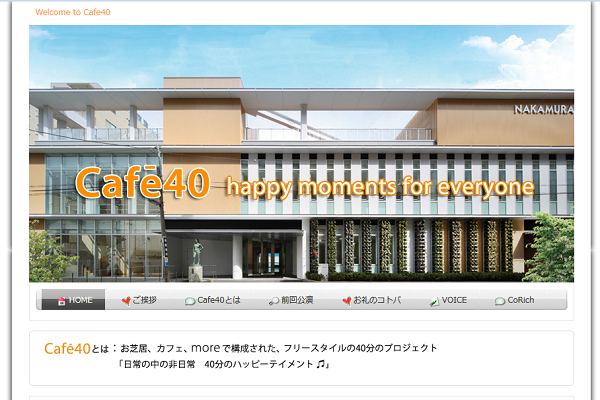Image resolution: width=600 pixels, height=400 pixels.
Task: Go to the ご挨拶 page
Action: [x=144, y=300]
